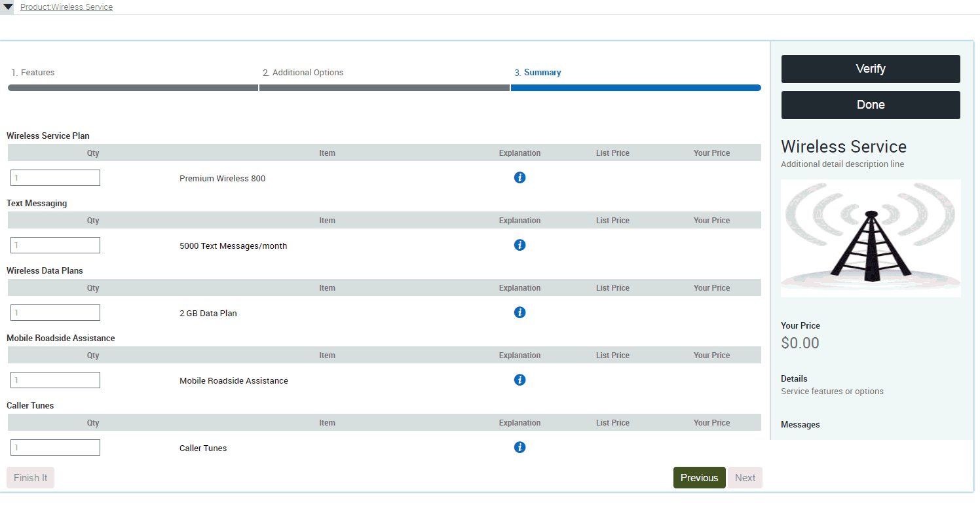Select the Qty field for Premium Wireless 800
Screen dimensions: 980x510
(55, 177)
